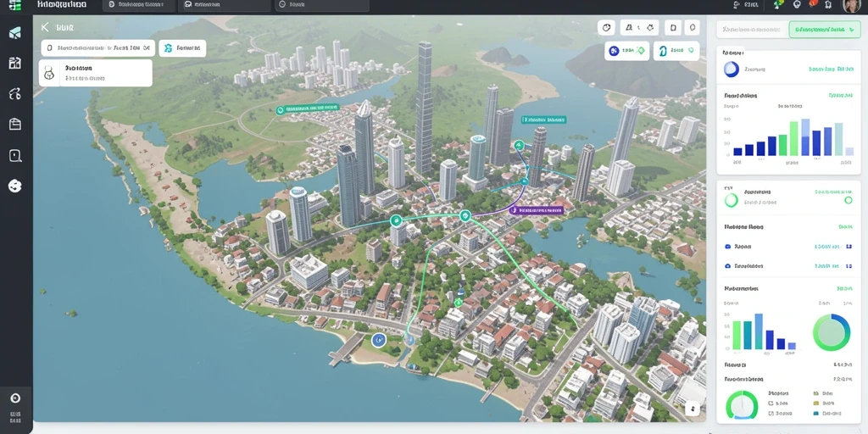Click the rightmost round icon on map toolbar
Screen dimensions: 868x434
[692, 27]
